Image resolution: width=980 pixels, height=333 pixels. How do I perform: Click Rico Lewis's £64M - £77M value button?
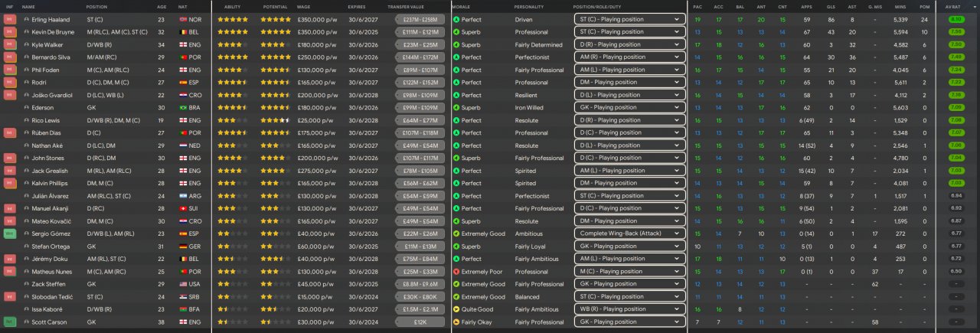point(420,120)
